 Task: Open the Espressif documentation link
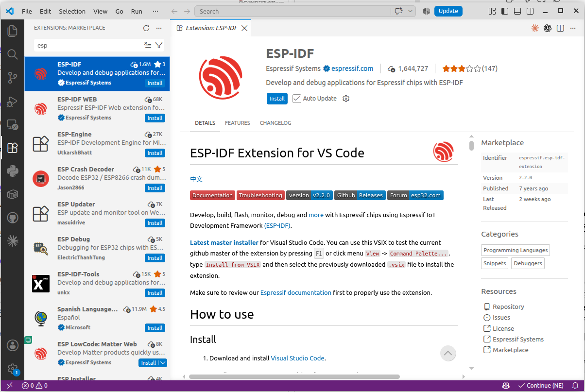tap(296, 292)
